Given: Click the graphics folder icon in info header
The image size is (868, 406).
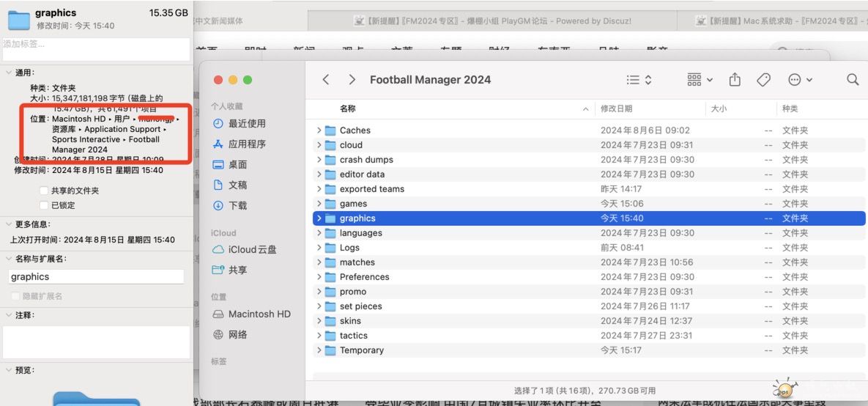Looking at the screenshot, I should click(19, 20).
